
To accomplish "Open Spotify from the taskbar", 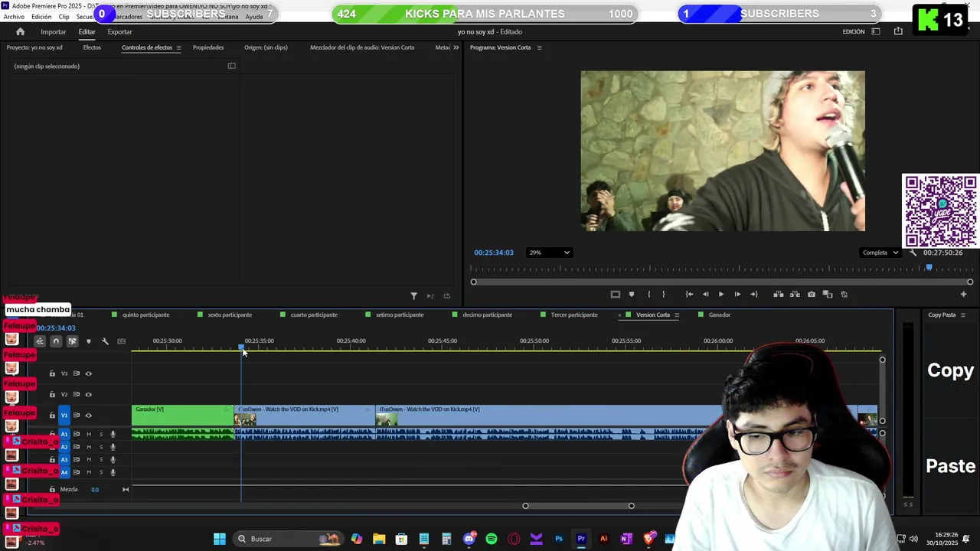I will pos(492,539).
